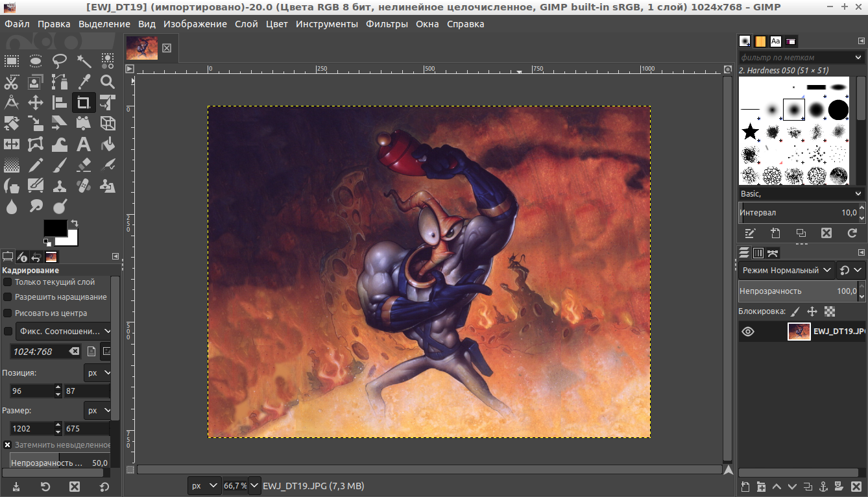Select the Color Picker eyedropper tool
The height and width of the screenshot is (497, 868).
84,82
